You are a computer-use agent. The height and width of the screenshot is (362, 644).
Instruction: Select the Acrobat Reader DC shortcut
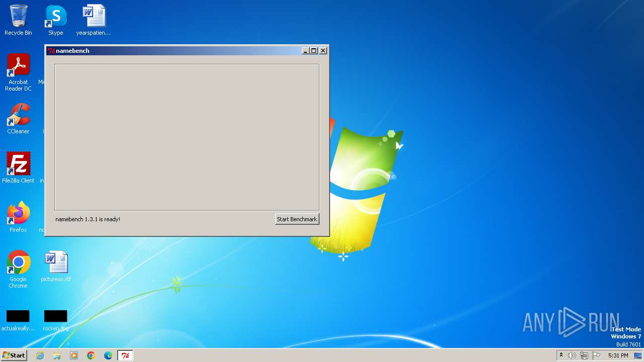[x=18, y=72]
